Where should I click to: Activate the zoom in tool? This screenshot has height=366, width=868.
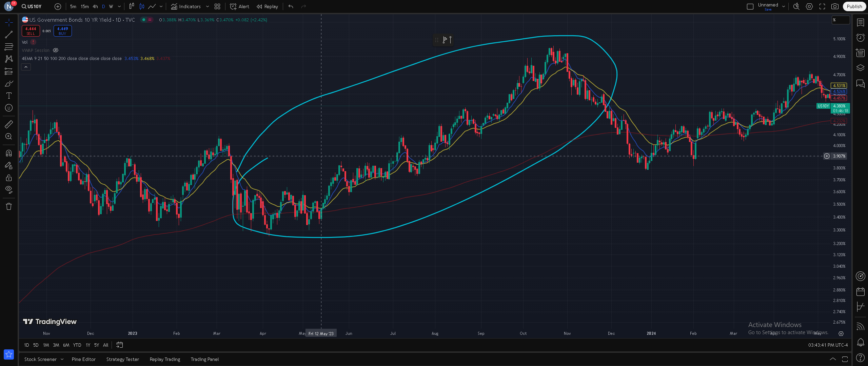pyautogui.click(x=9, y=136)
